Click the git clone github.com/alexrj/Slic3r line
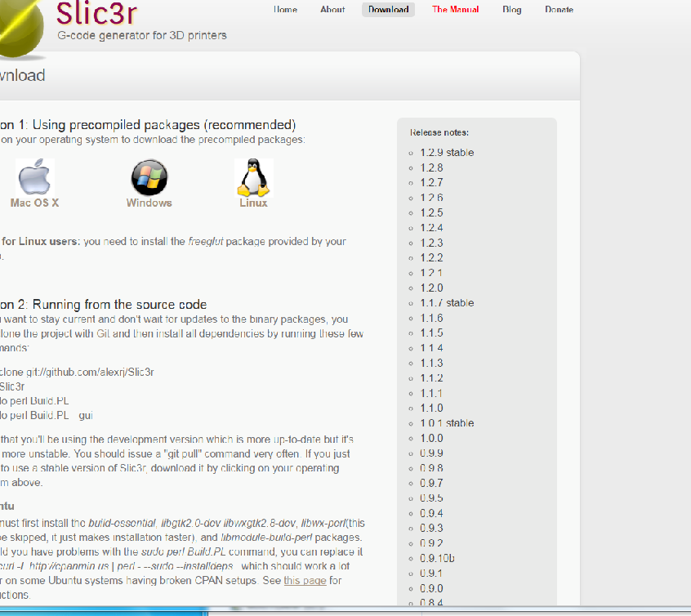Screen dimensions: 691x616 tap(77, 372)
